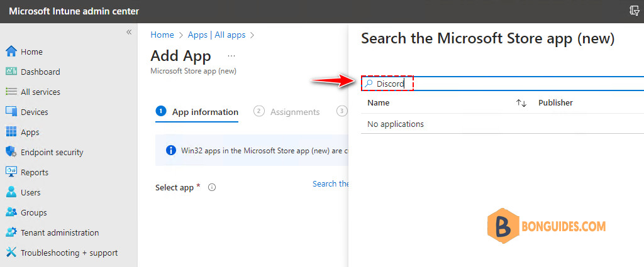Collapse the sidebar with double chevron
The height and width of the screenshot is (267, 644).
point(129,32)
